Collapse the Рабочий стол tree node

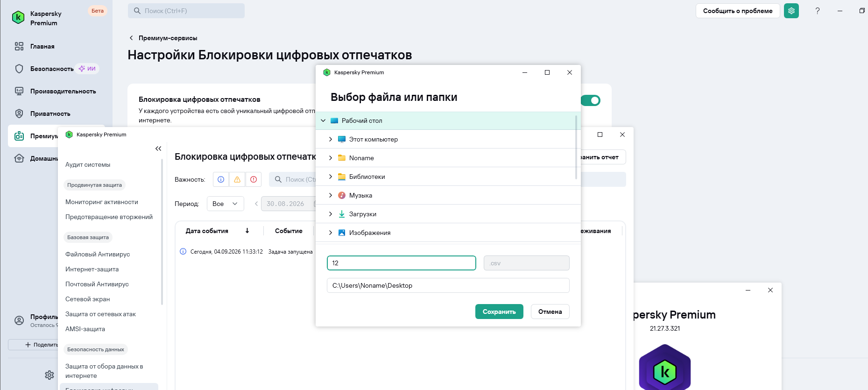tap(323, 121)
